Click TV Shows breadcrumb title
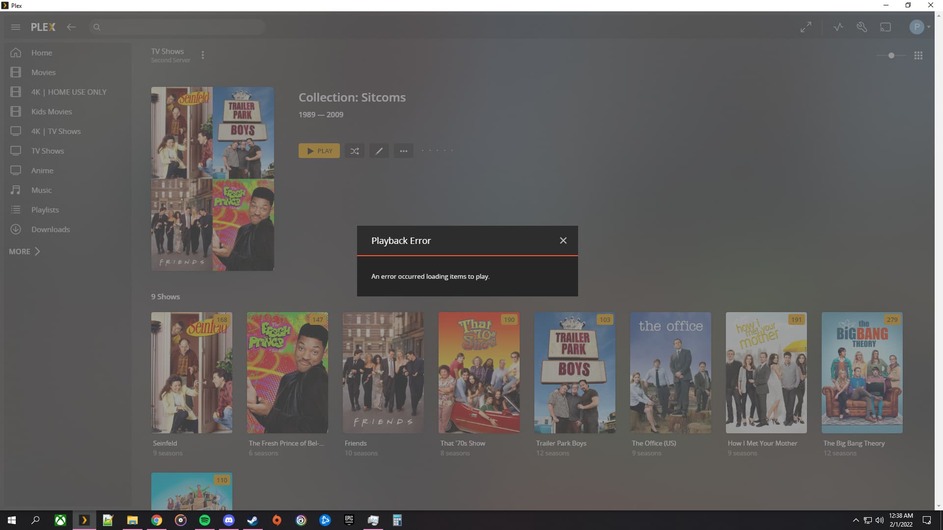Image resolution: width=943 pixels, height=530 pixels. click(167, 52)
